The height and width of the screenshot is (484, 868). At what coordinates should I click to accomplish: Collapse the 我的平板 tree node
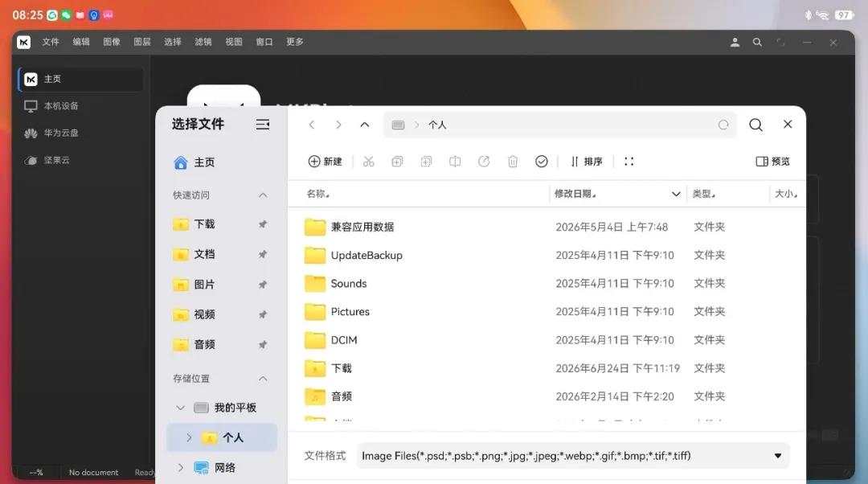[181, 408]
